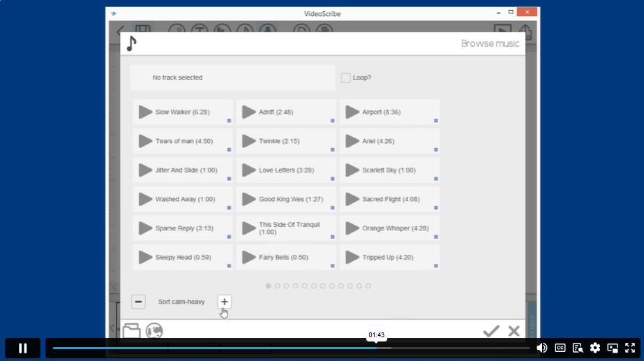This screenshot has height=361, width=644.
Task: Pause the video playback
Action: [x=22, y=348]
